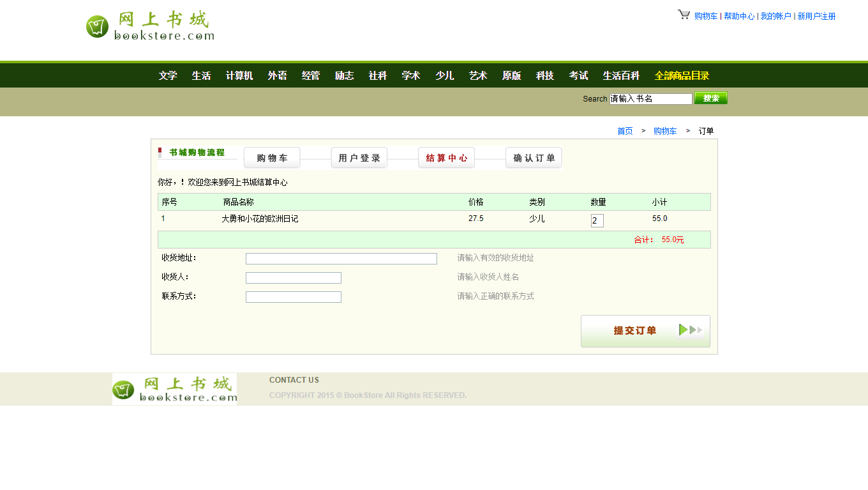This screenshot has width=868, height=490.
Task: Open the 帮助中心 link
Action: pos(739,17)
